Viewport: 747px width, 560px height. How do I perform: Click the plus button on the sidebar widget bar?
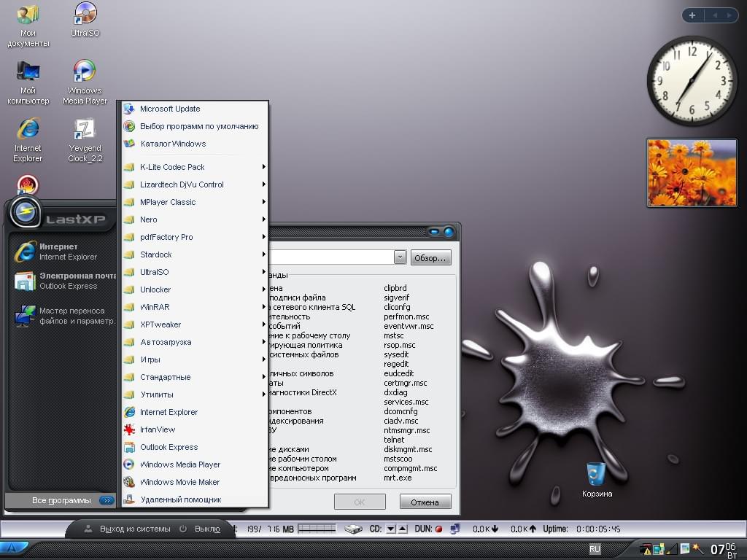(692, 15)
